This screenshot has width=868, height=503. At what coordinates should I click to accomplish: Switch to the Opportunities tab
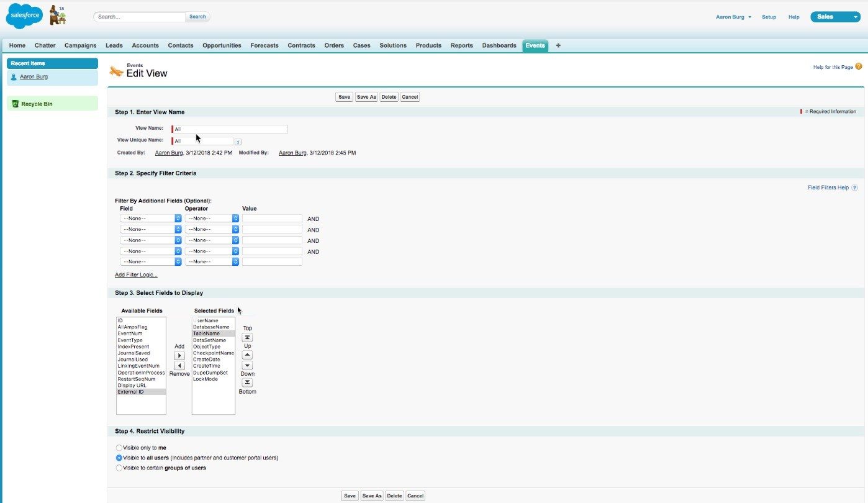222,45
